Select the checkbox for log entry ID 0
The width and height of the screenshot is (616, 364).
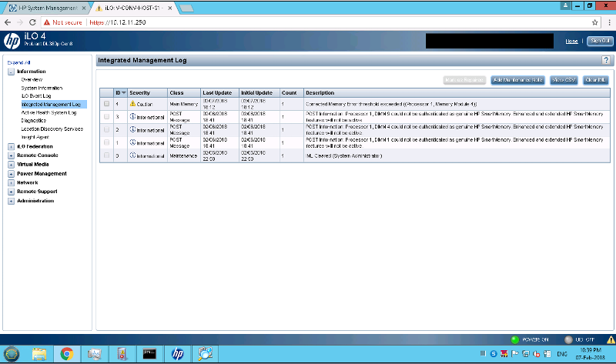[106, 155]
